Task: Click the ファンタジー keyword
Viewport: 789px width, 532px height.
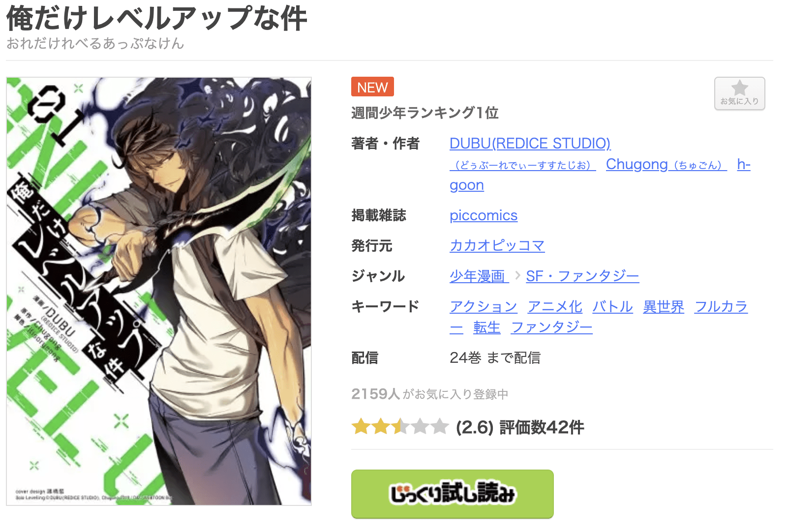Action: tap(551, 327)
